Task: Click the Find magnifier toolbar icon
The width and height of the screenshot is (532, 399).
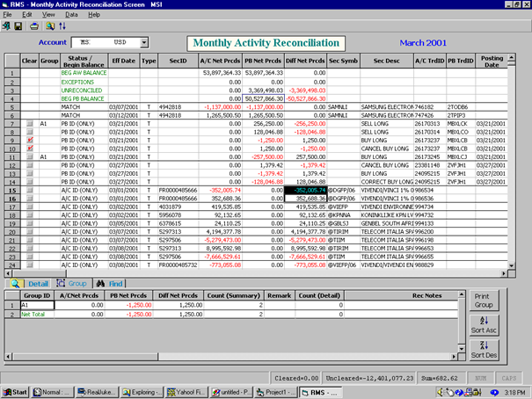Action: 50,26
